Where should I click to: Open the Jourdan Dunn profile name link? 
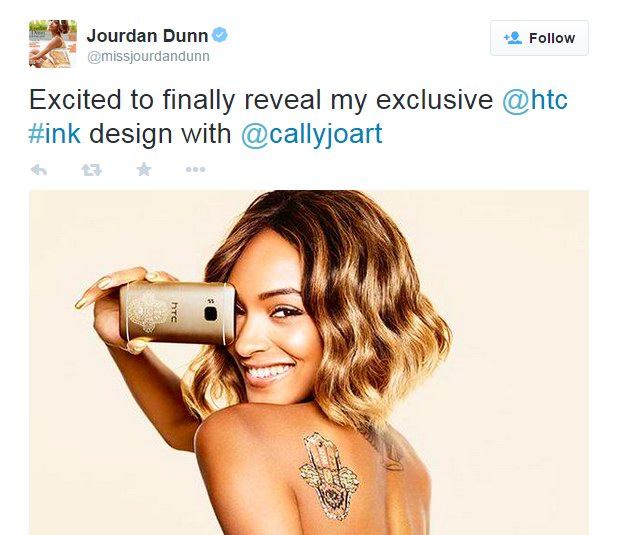(147, 36)
